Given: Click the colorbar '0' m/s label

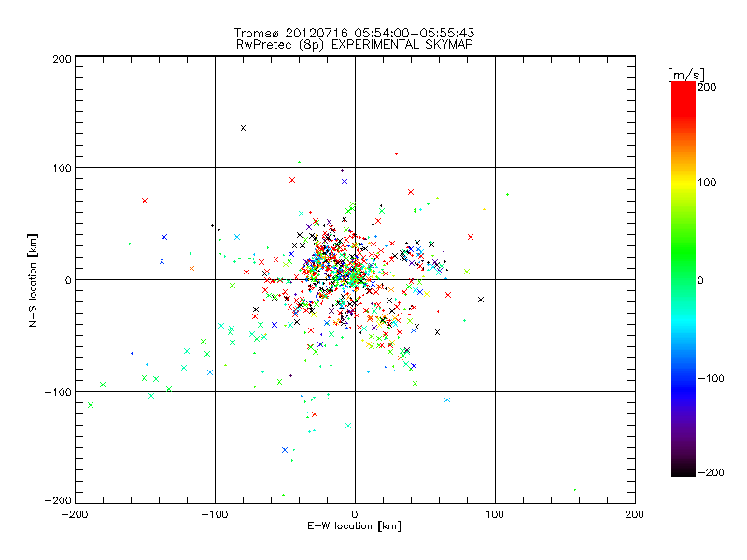Looking at the screenshot, I should [700, 280].
